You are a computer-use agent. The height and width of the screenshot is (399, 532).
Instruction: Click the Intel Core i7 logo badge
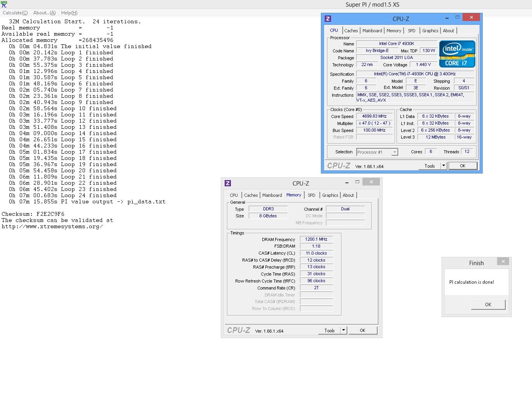pyautogui.click(x=457, y=54)
